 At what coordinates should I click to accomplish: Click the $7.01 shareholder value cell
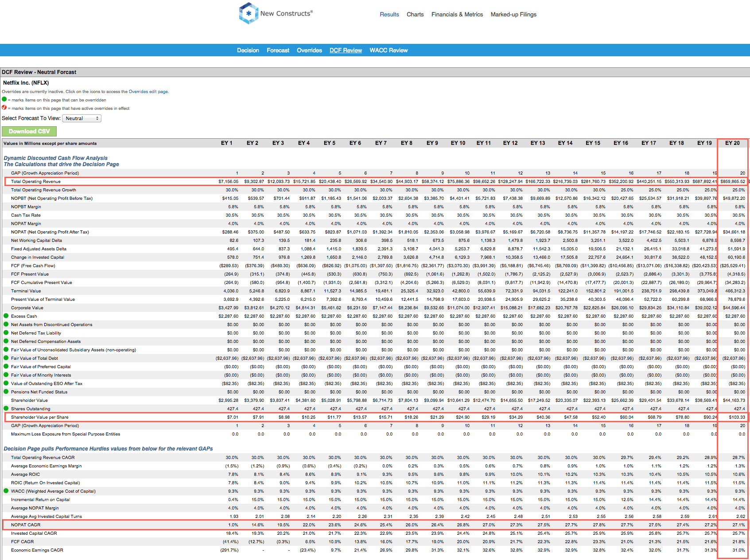coord(233,417)
